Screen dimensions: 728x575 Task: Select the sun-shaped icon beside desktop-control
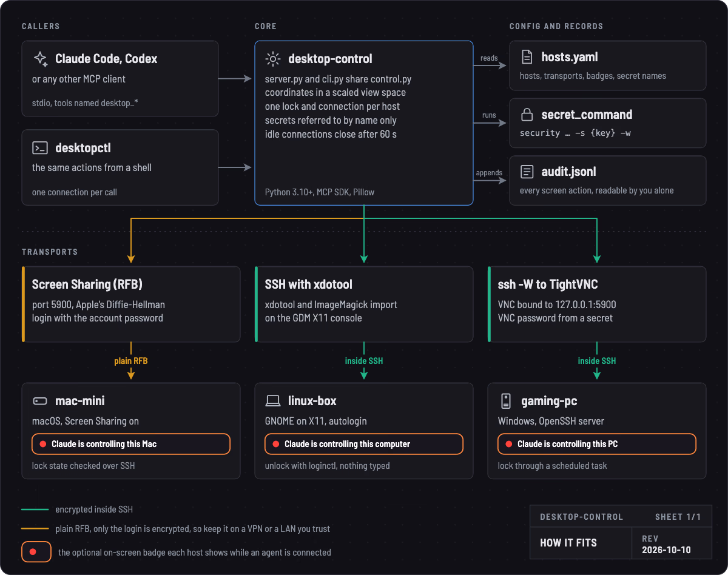[x=273, y=59]
